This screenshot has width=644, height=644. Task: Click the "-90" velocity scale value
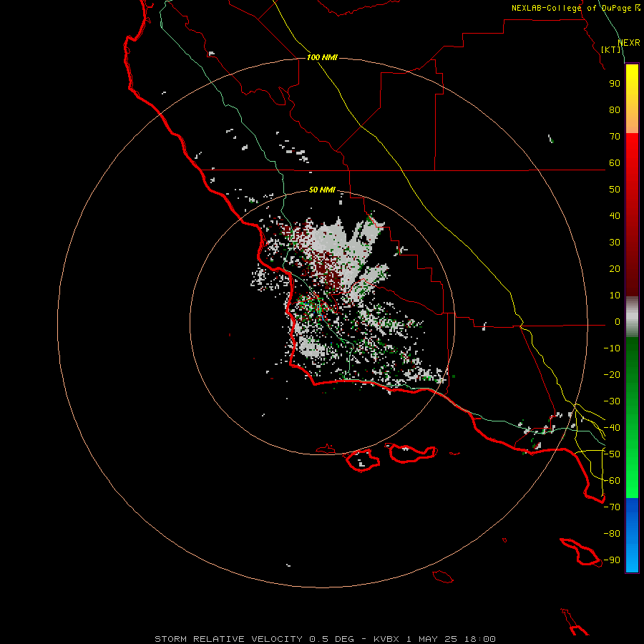(x=612, y=560)
